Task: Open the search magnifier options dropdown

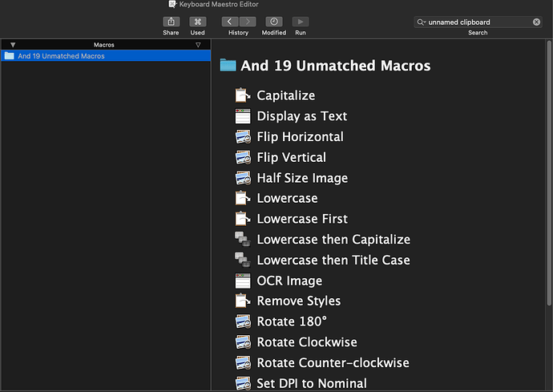Action: click(422, 22)
